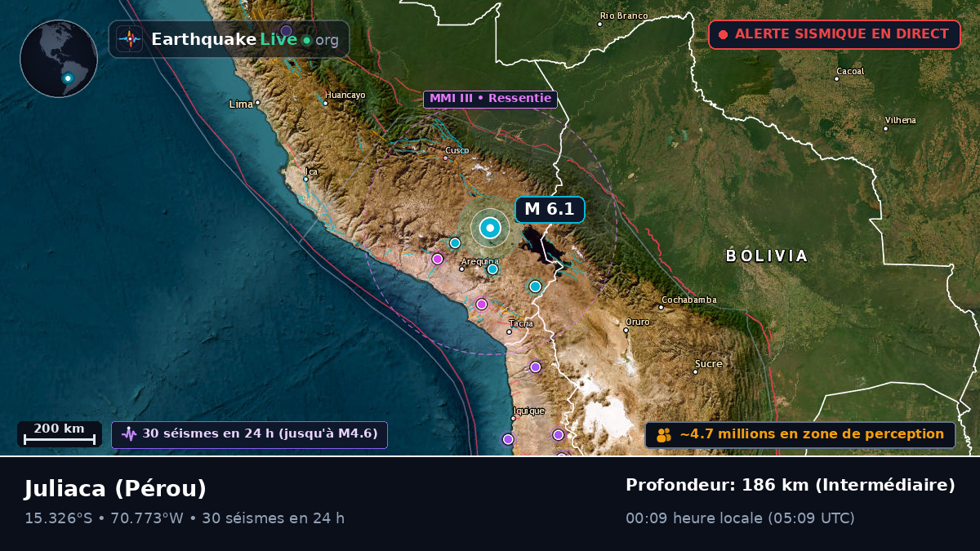Click the purple quake dot southeast of Iquique
The width and height of the screenshot is (980, 551).
click(x=558, y=434)
